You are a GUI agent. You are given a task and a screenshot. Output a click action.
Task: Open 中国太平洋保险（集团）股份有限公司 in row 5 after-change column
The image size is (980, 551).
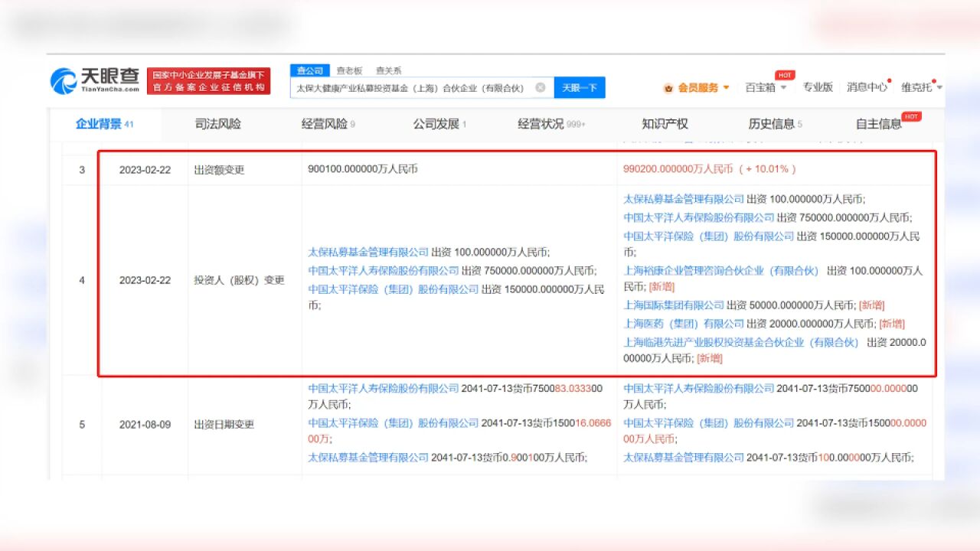pos(709,423)
